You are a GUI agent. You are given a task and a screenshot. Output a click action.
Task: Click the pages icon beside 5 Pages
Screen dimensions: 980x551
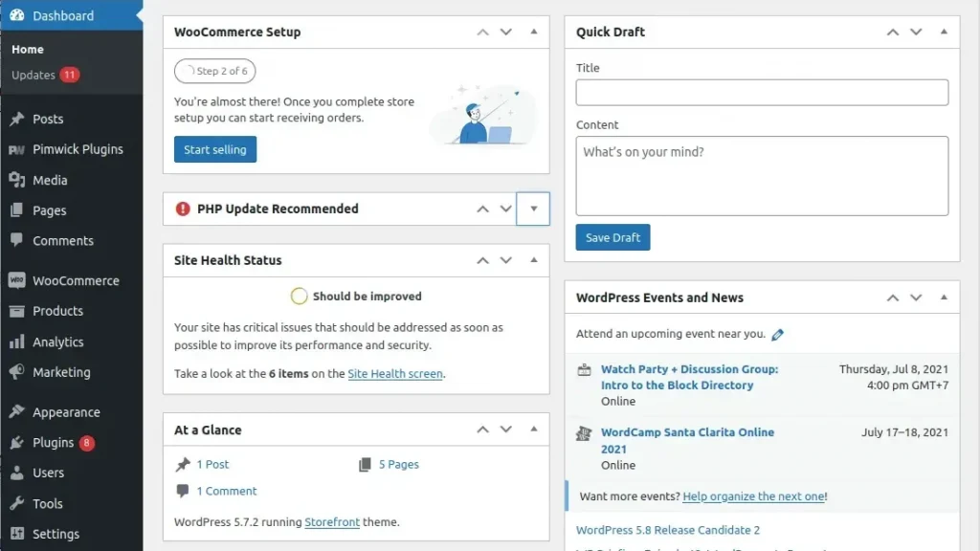point(365,464)
